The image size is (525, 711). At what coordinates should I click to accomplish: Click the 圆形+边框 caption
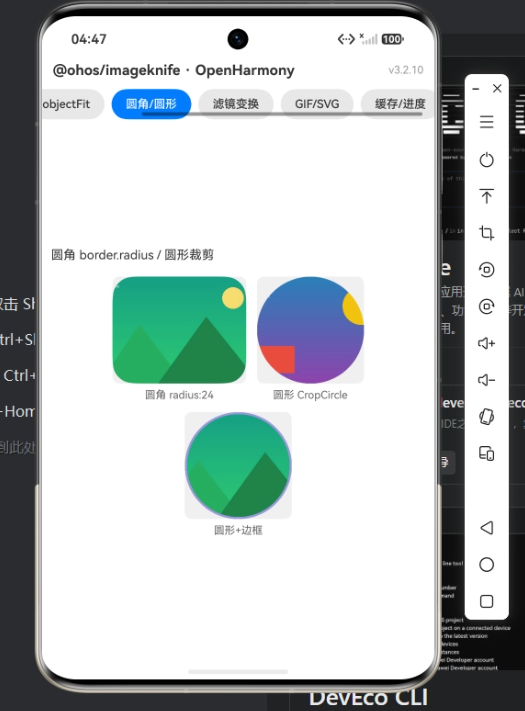pos(238,530)
